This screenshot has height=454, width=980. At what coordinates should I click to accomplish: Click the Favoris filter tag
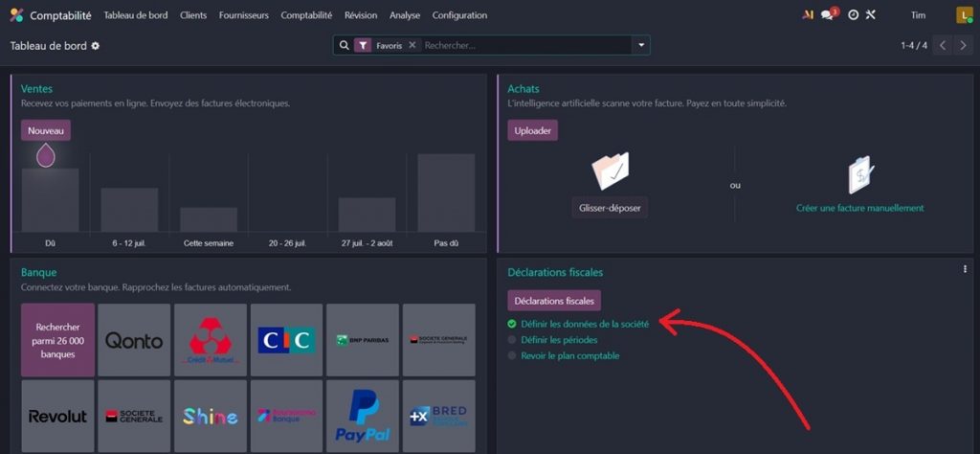[x=387, y=45]
